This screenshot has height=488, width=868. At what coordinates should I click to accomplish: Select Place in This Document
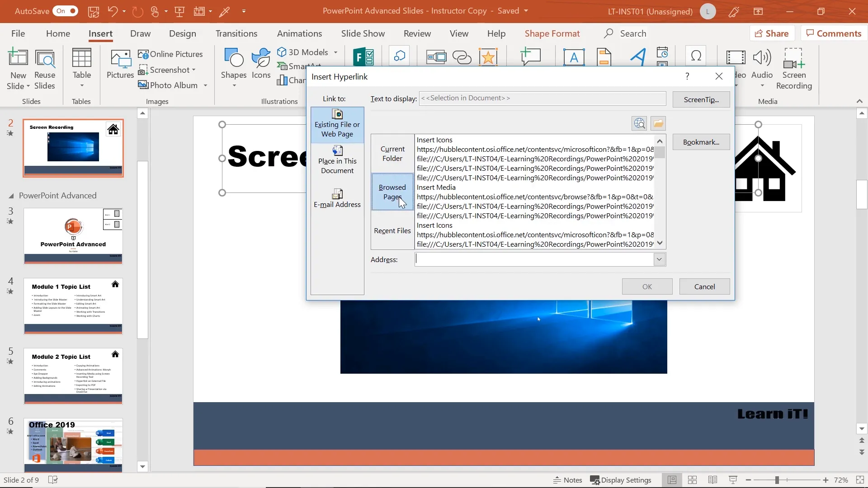pos(337,160)
